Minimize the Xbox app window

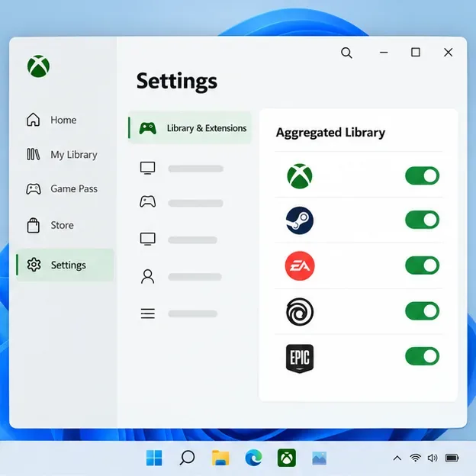[x=384, y=53]
